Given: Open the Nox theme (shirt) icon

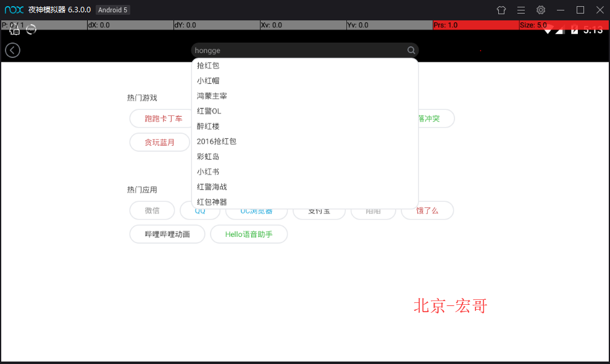Looking at the screenshot, I should [501, 10].
